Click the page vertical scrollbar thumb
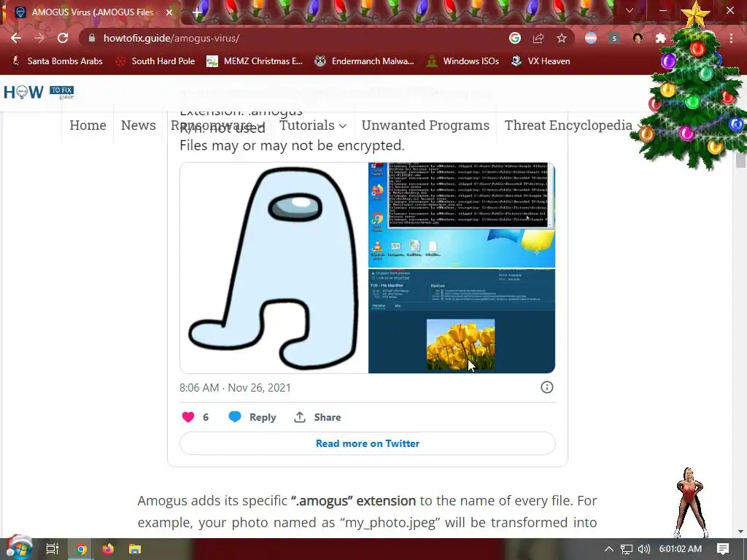The image size is (747, 560). point(740,160)
